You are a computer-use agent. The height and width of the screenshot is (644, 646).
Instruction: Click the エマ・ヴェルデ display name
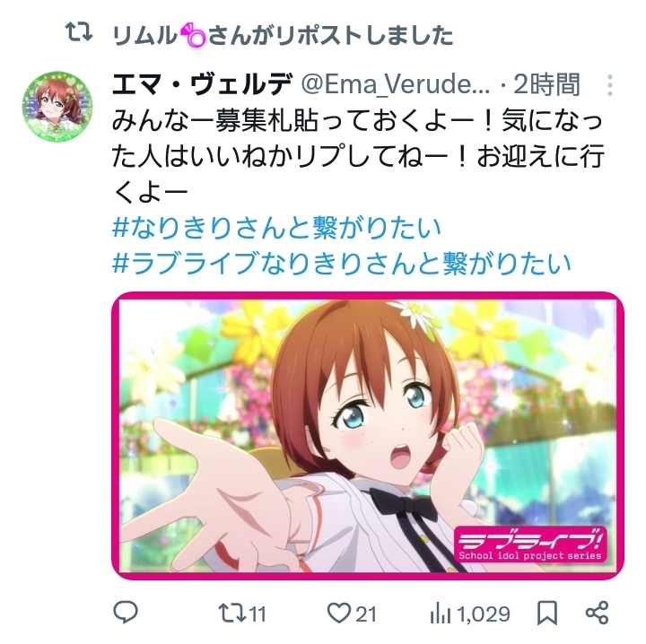pyautogui.click(x=202, y=84)
